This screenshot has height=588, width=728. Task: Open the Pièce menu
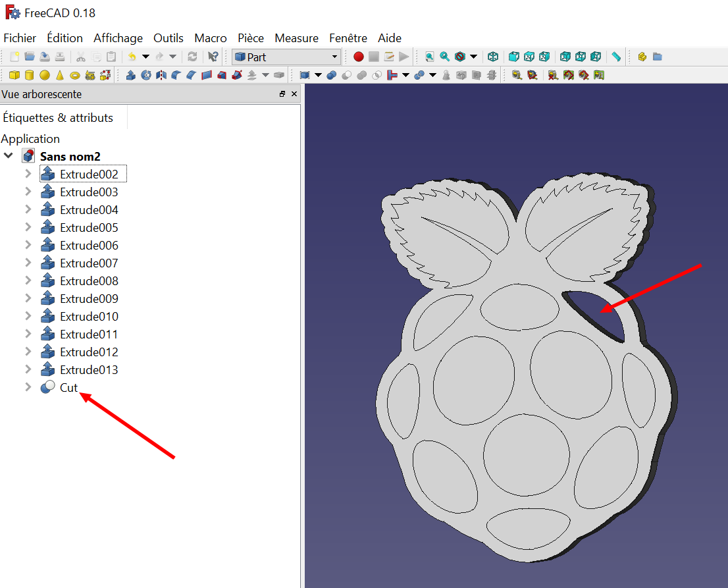(251, 38)
